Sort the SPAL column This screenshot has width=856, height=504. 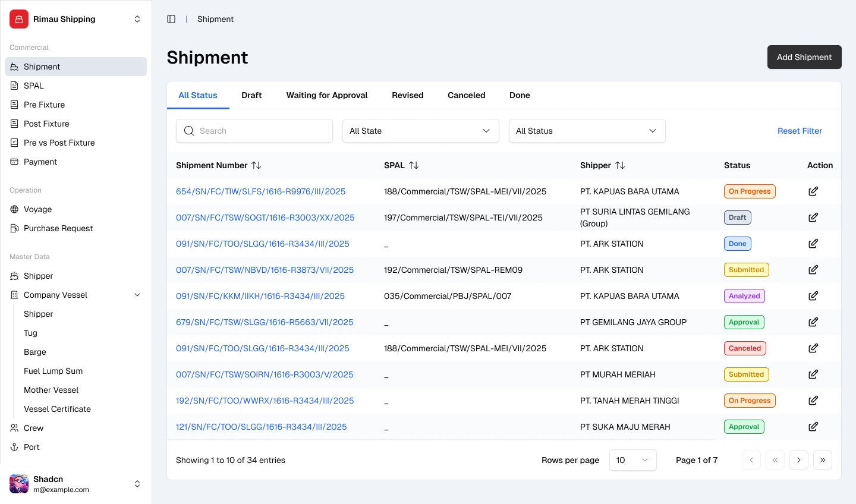coord(414,165)
